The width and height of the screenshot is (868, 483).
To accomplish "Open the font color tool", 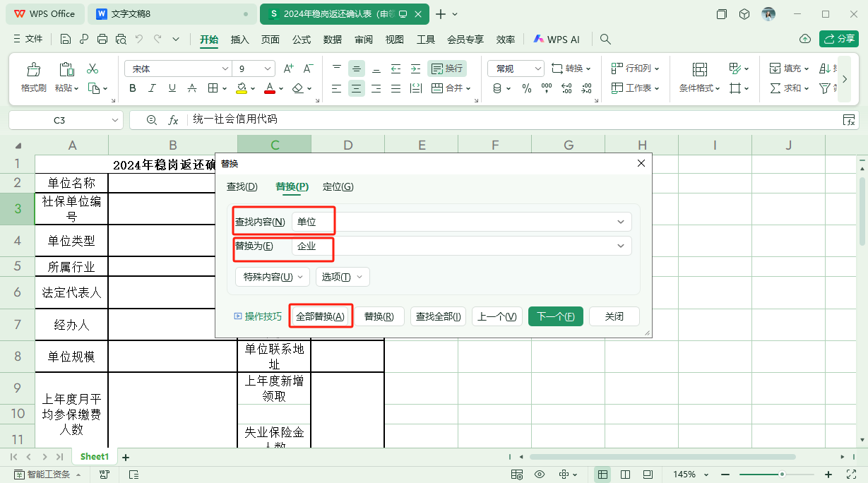I will (x=270, y=88).
